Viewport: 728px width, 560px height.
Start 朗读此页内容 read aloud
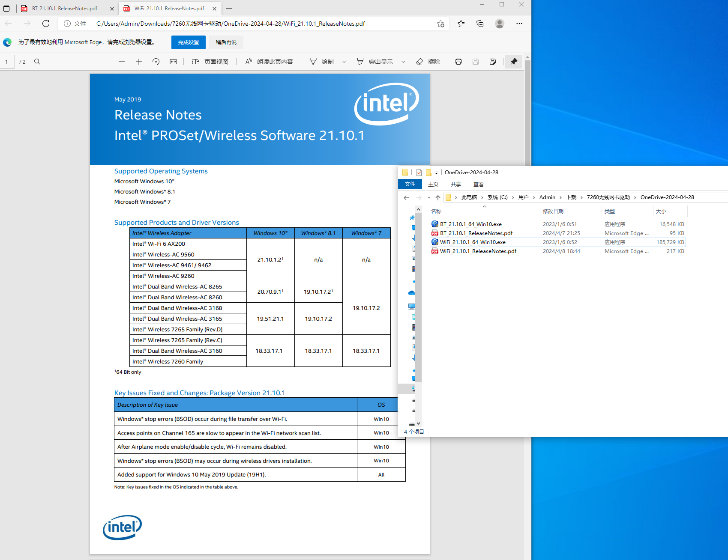269,62
